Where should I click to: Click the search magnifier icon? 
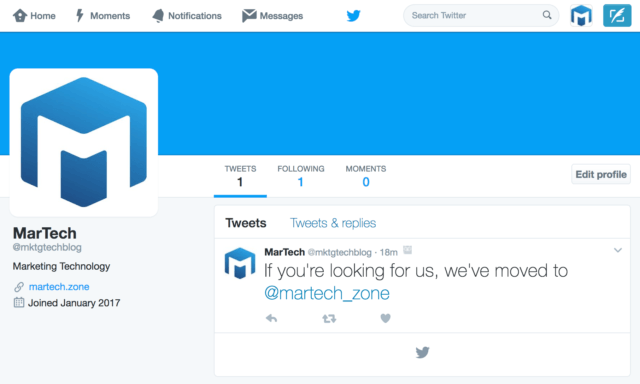pyautogui.click(x=547, y=15)
